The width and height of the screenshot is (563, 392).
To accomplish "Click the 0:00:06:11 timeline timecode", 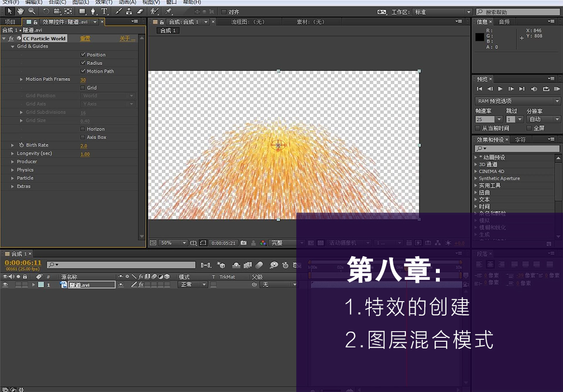I will (23, 263).
